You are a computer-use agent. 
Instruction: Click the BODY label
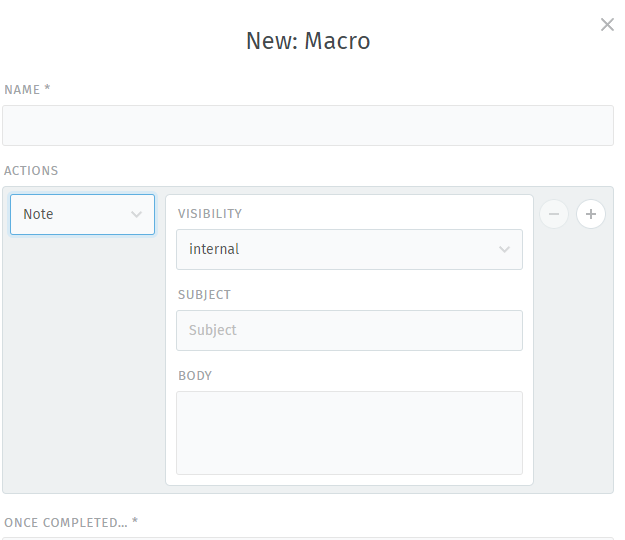(x=195, y=376)
